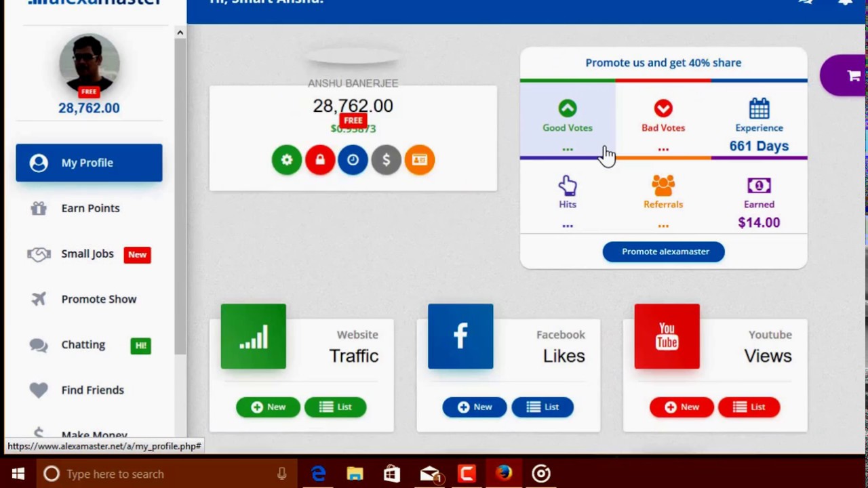Click the red padlock icon

coord(320,160)
